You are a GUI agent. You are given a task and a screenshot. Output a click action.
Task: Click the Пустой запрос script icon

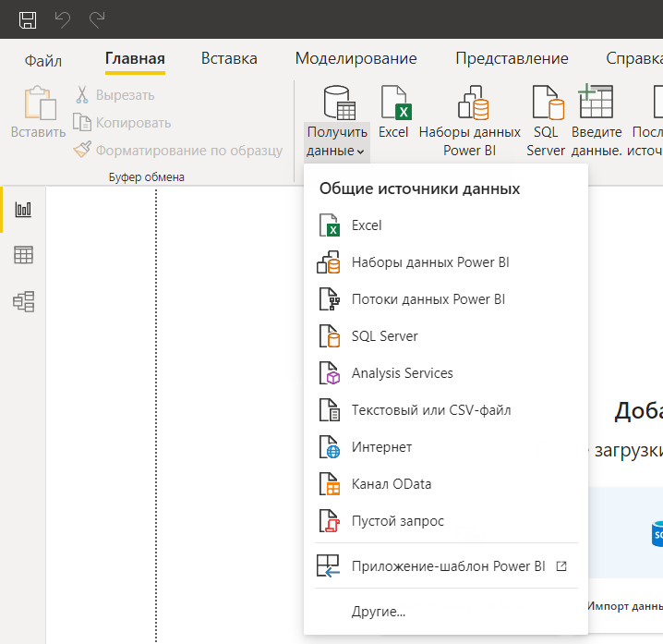click(x=330, y=520)
